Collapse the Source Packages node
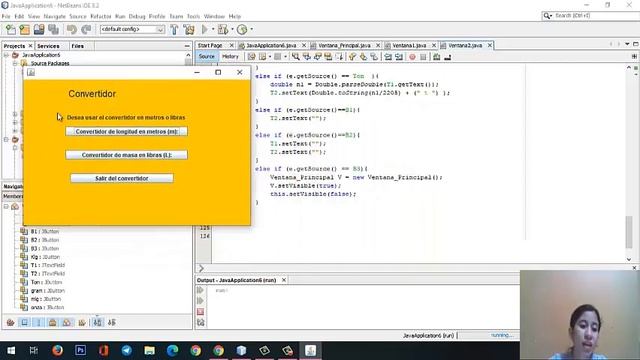Viewport: 640px width, 360px height. [15, 63]
